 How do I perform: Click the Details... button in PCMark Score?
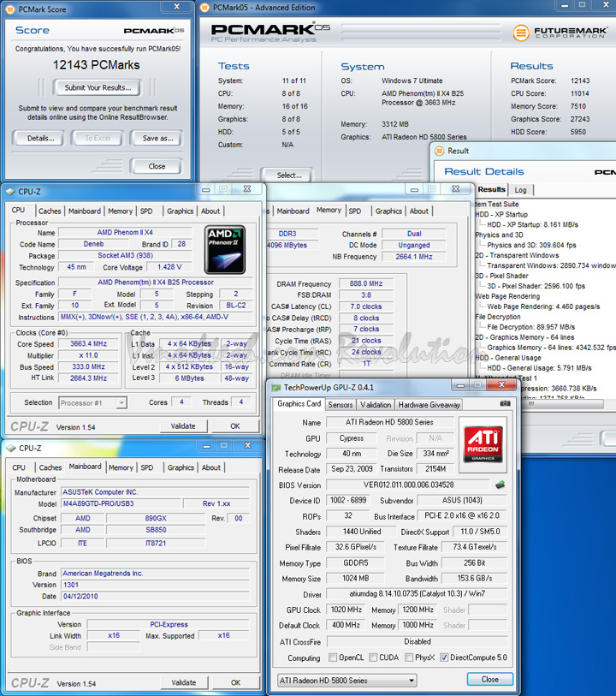coord(40,139)
